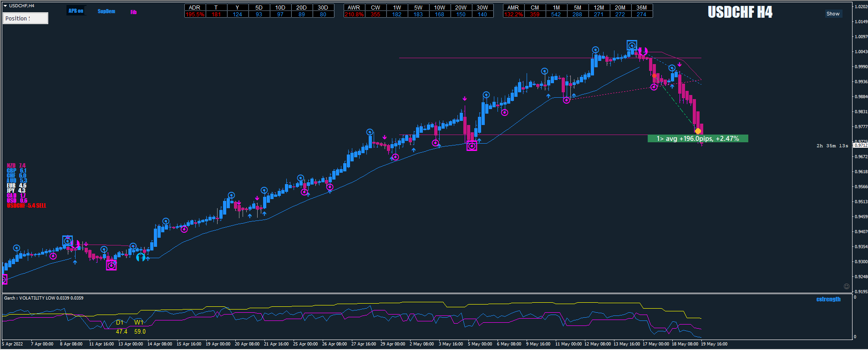Viewport: 868px width, 350px height.
Task: Click the Fib button
Action: [133, 12]
